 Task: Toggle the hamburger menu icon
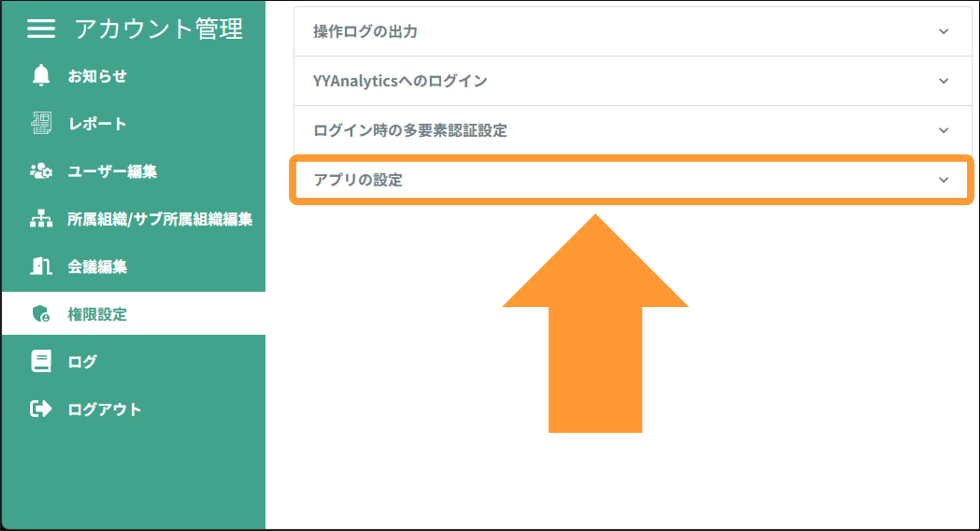pos(41,29)
